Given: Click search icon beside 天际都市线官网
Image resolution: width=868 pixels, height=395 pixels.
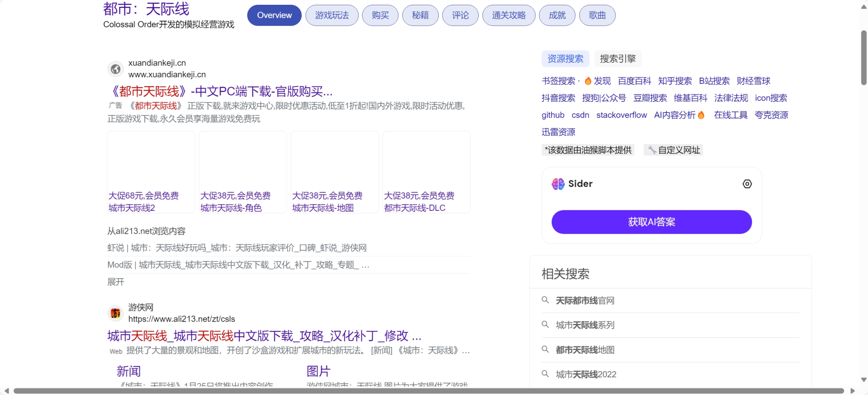Looking at the screenshot, I should tap(546, 300).
